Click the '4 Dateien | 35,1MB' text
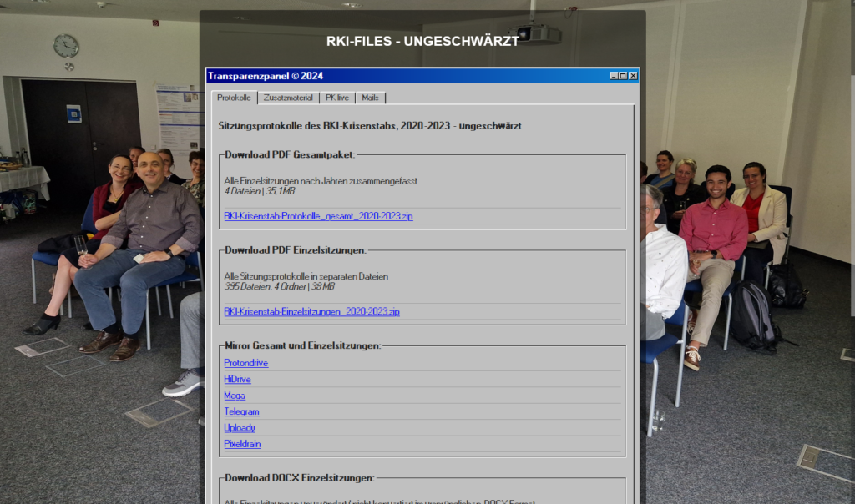Screen dimensions: 855x504 click(x=260, y=191)
